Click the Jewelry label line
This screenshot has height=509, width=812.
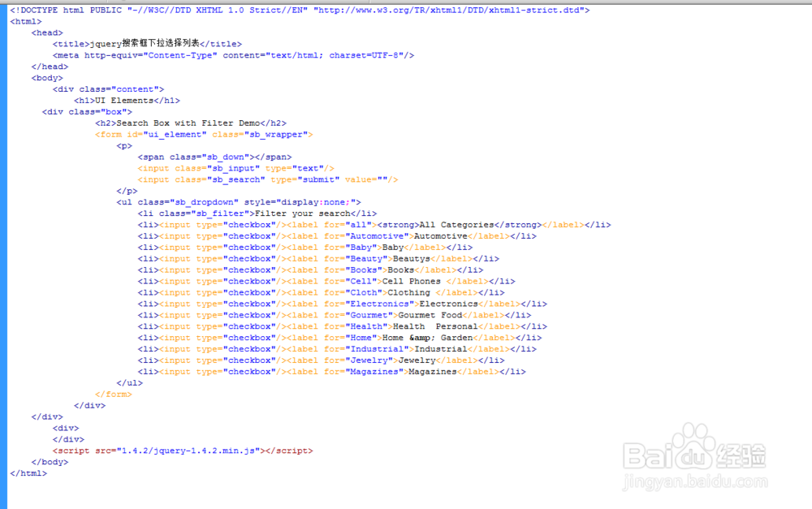coord(321,361)
